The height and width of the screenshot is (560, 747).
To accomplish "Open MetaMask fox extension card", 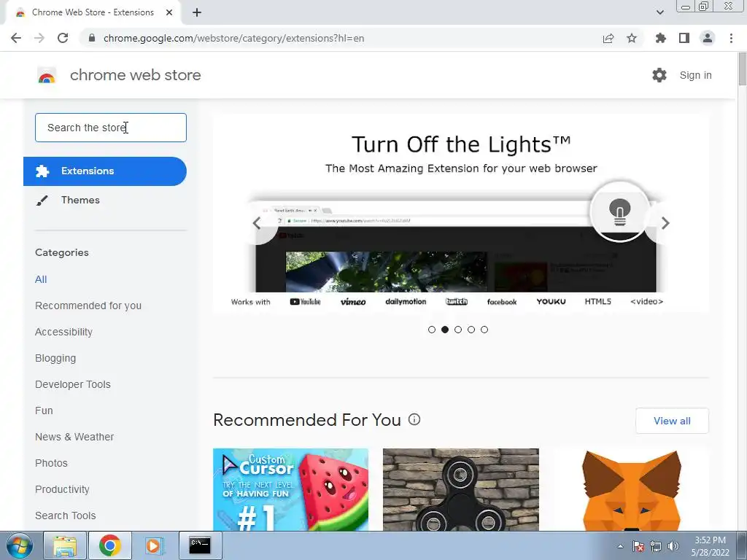I will point(631,489).
